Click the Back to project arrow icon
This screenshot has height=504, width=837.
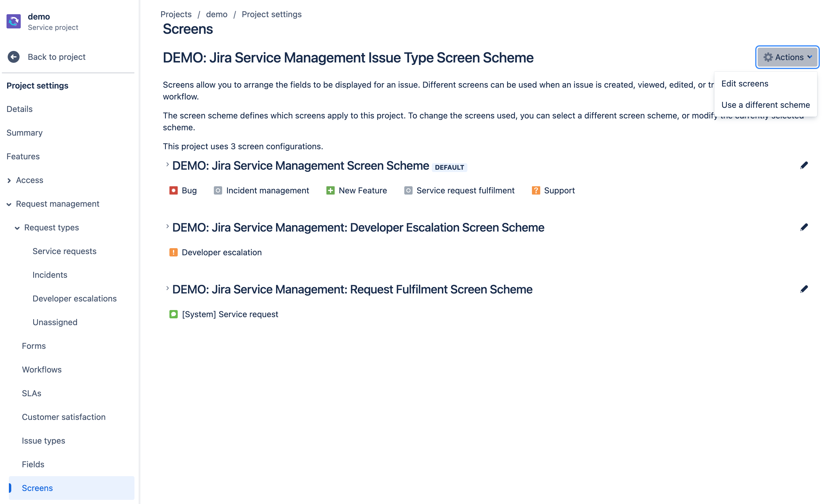[14, 57]
